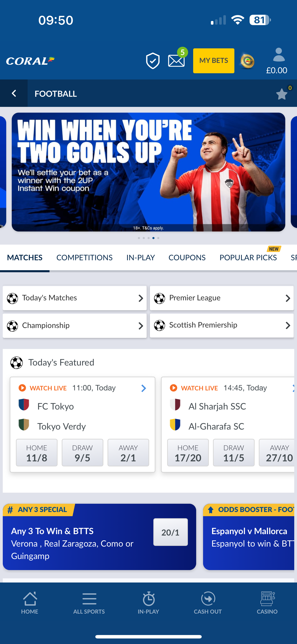The image size is (297, 644).
Task: Go to All Sports menu
Action: point(89,603)
